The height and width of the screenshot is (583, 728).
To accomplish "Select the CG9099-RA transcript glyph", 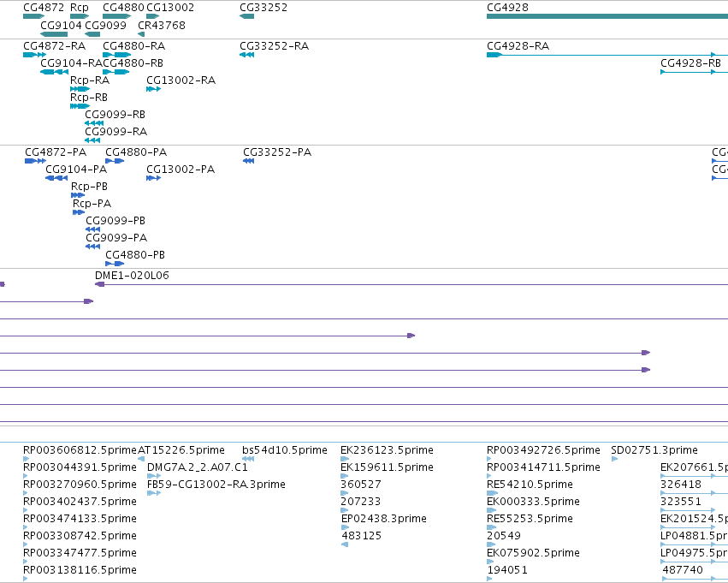I will [92, 140].
